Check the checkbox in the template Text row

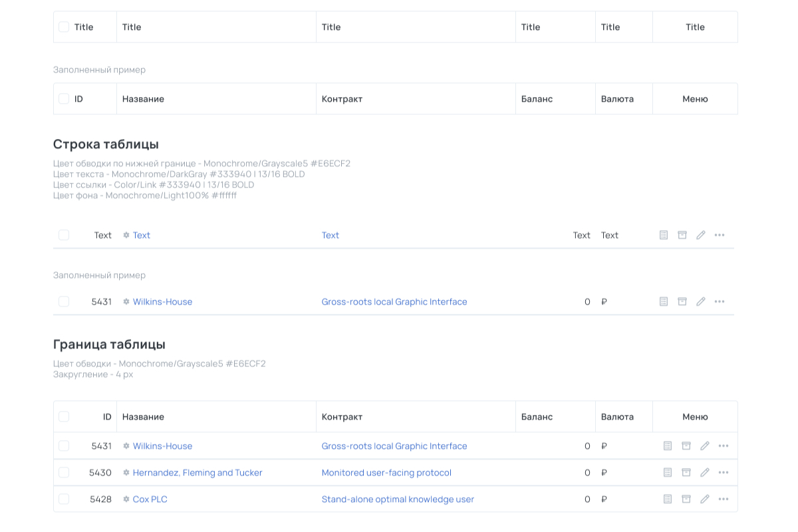pos(64,235)
